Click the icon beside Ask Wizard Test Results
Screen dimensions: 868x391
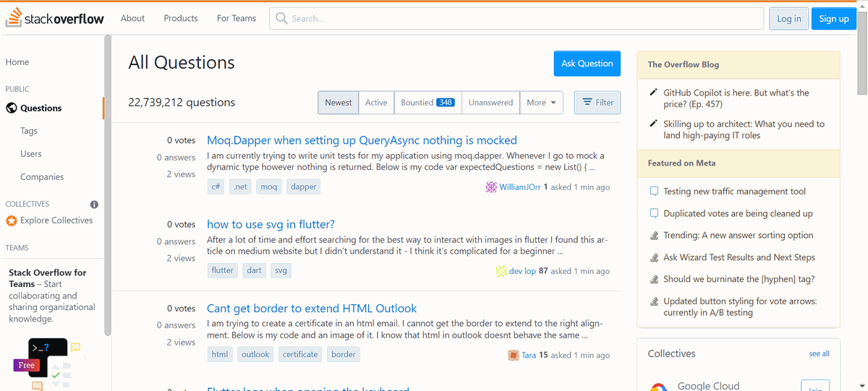coord(654,257)
